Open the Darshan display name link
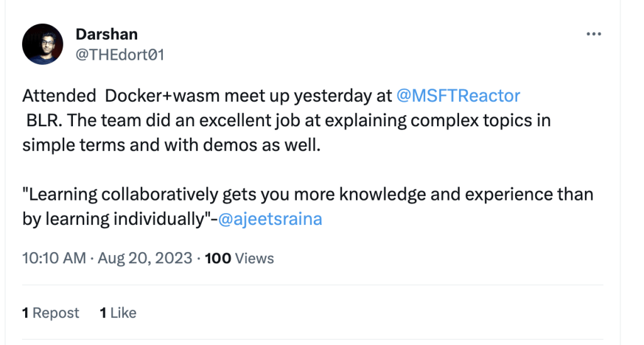644x345 pixels. (x=106, y=34)
